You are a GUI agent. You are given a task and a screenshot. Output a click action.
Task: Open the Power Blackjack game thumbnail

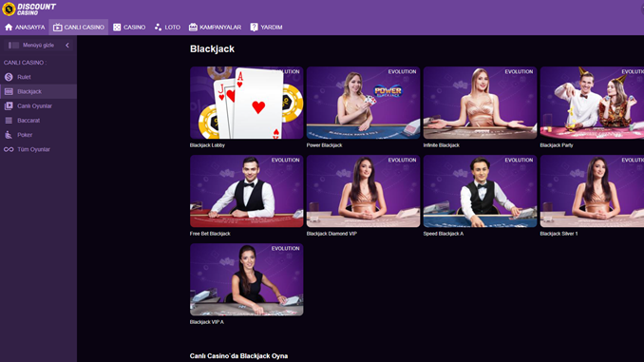pos(363,103)
